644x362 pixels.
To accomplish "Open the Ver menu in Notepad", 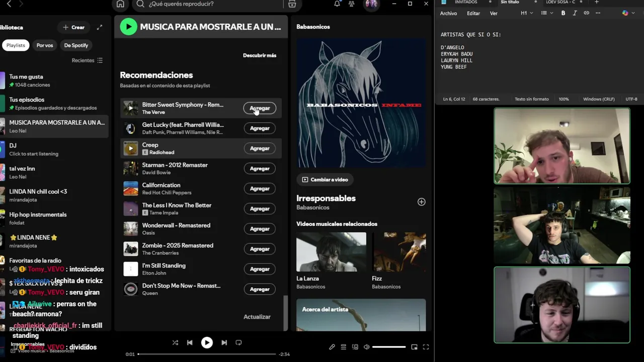I will pos(494,14).
